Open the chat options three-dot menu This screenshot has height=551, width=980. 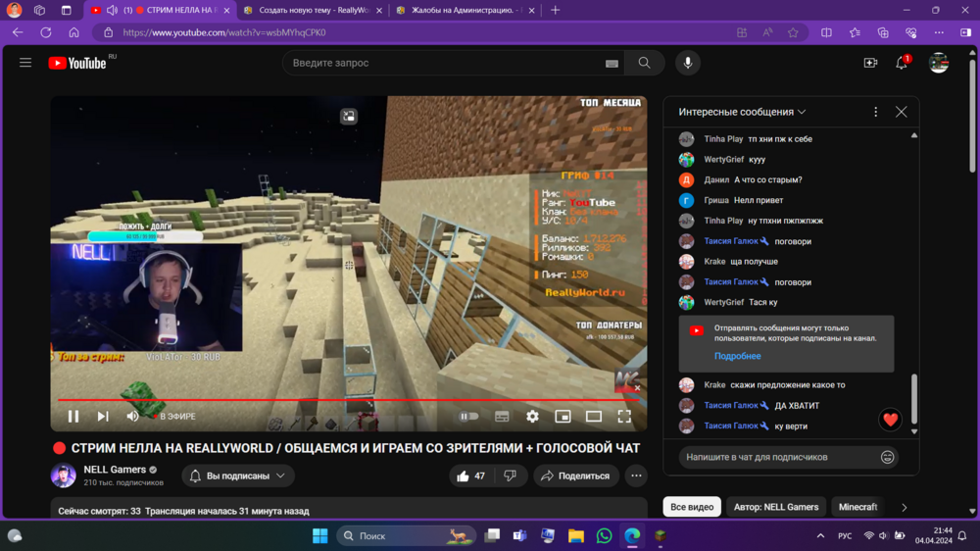875,112
